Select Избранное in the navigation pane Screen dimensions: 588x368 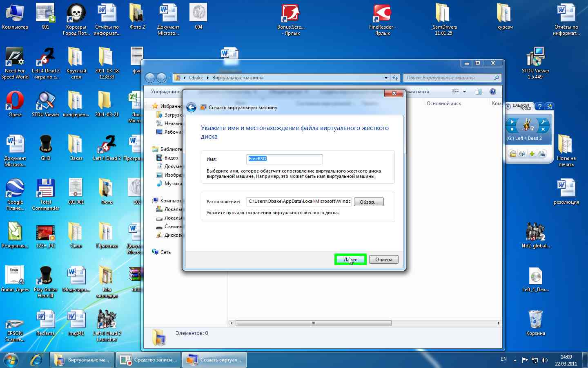(167, 106)
